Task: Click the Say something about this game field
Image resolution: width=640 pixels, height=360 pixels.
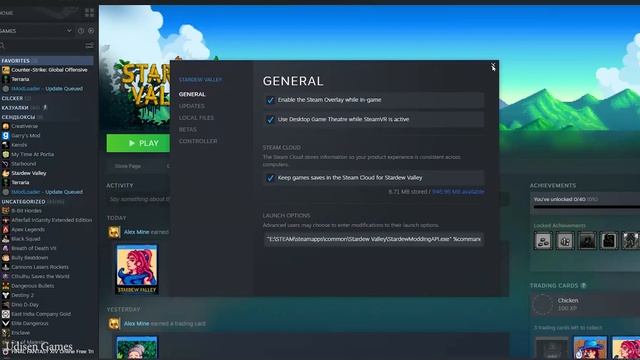Action: click(x=139, y=199)
